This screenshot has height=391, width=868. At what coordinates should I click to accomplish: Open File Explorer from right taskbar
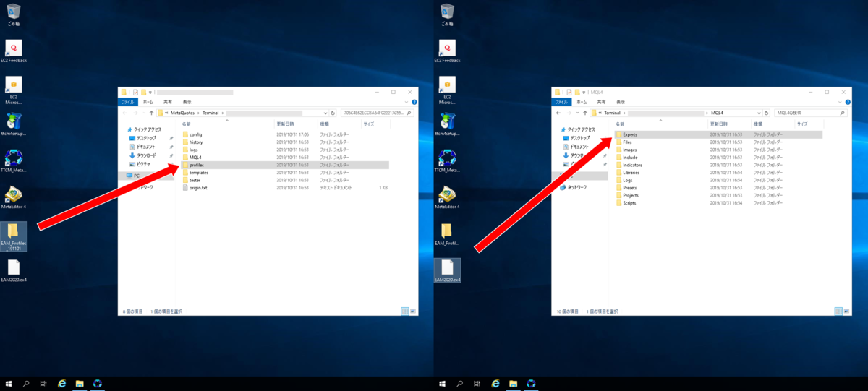(x=513, y=383)
